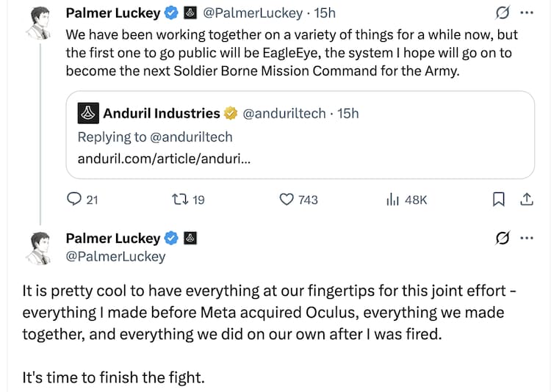Open more options on first tweet

tap(526, 12)
